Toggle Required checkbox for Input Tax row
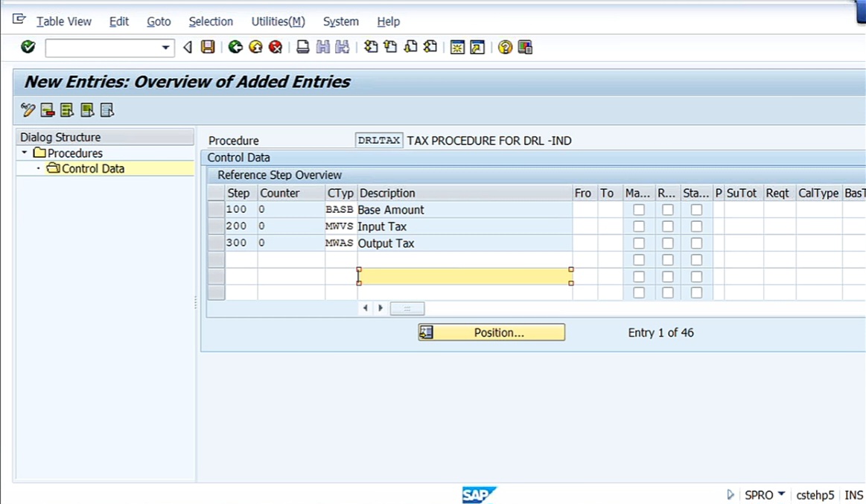 coord(668,226)
